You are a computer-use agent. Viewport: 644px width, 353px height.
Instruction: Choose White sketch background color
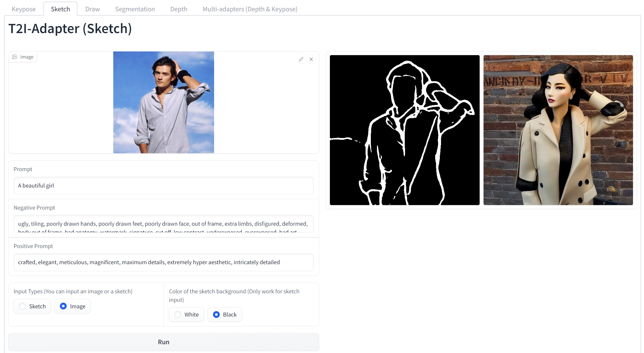pos(178,314)
